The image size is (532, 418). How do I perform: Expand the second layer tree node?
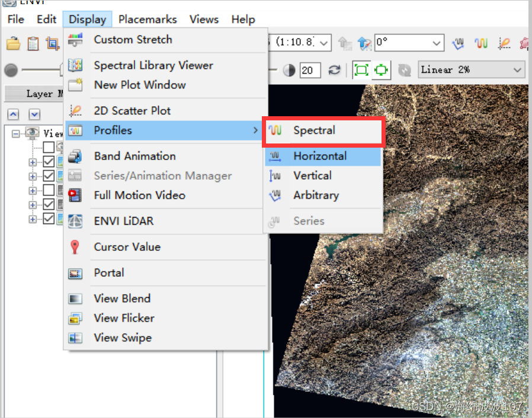click(33, 176)
